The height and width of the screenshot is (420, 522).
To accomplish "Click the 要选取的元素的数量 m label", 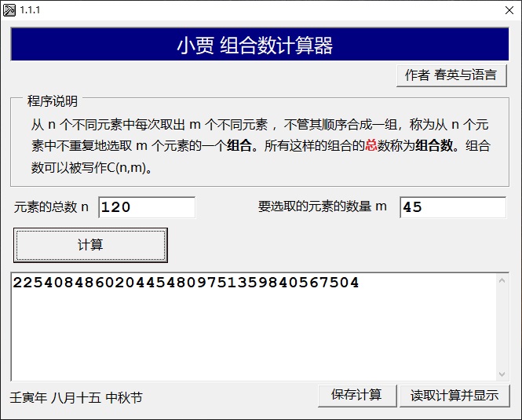I will pos(322,207).
